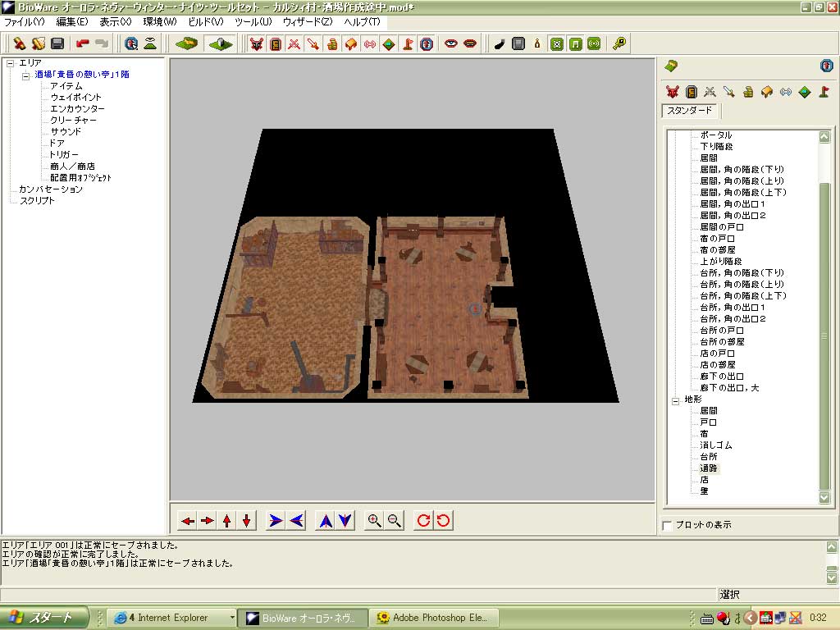Click the green X button in toolbar
The image size is (840, 630).
tap(557, 44)
